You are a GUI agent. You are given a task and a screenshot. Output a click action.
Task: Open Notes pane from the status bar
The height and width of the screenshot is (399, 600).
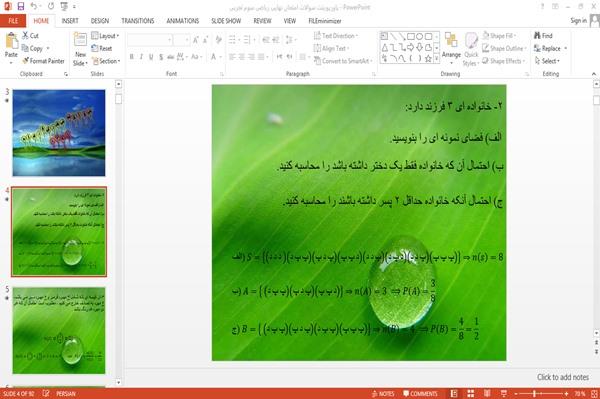(383, 394)
